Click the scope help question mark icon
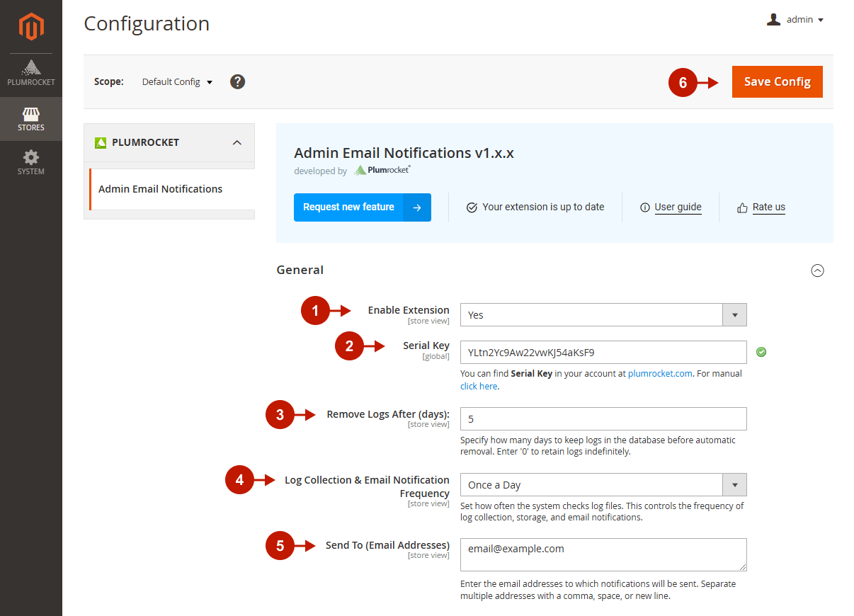854x616 pixels. pos(238,81)
